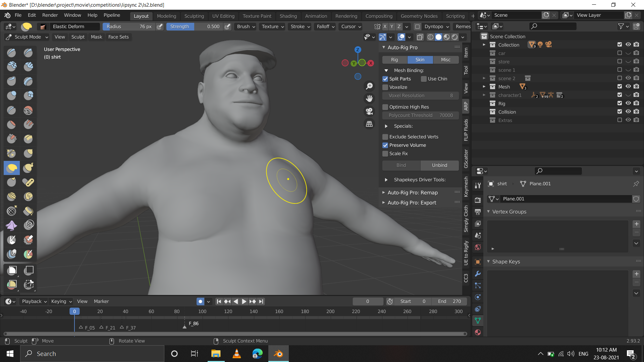Add a new vertex group
The width and height of the screenshot is (644, 362).
pyautogui.click(x=636, y=224)
